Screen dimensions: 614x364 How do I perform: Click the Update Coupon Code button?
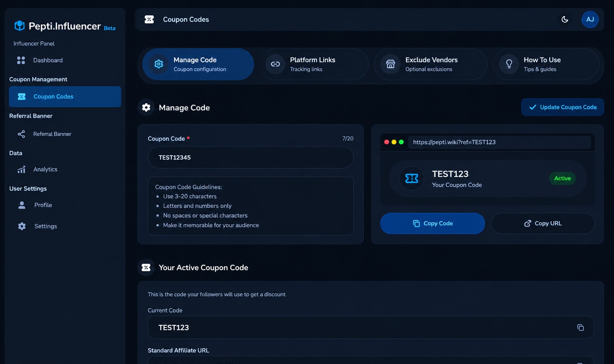pyautogui.click(x=562, y=107)
